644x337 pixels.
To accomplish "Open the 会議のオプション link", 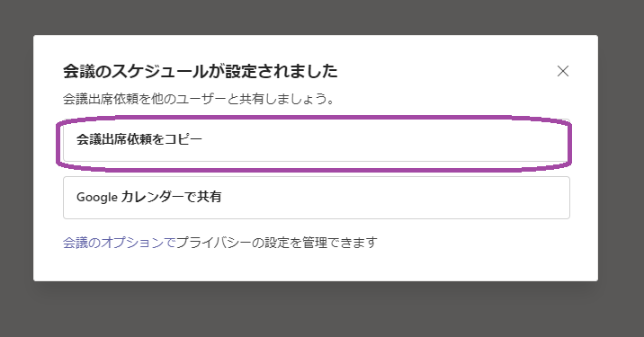I will point(119,243).
